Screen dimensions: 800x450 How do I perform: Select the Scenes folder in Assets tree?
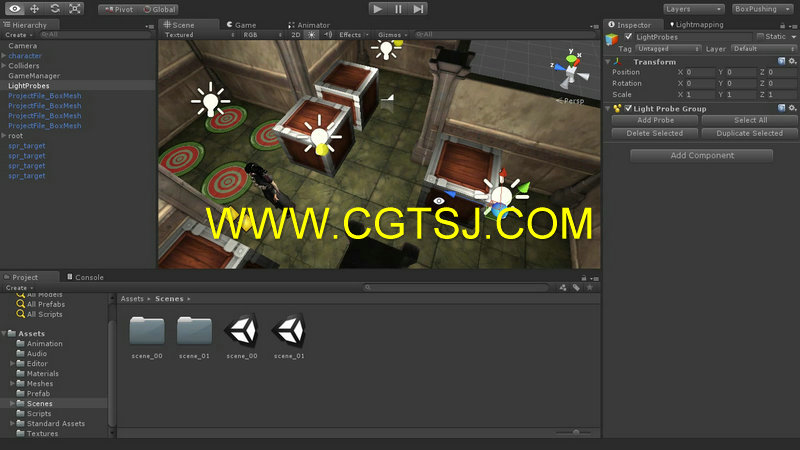(x=39, y=404)
